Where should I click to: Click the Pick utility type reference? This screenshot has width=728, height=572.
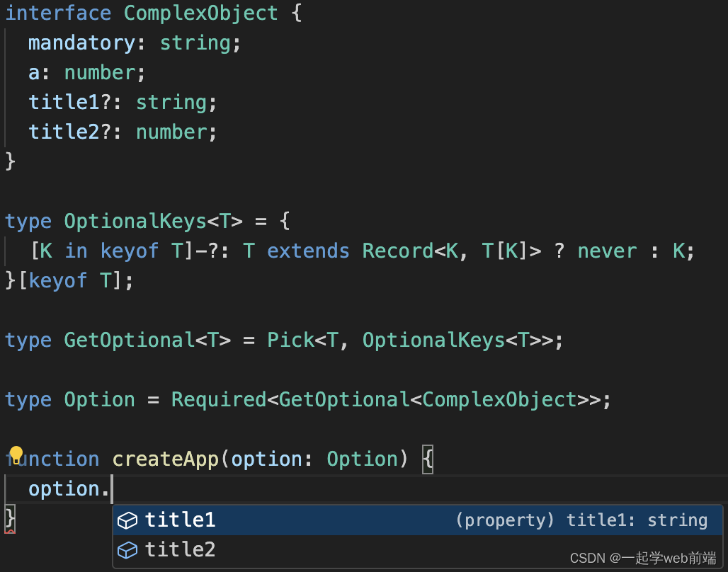click(290, 340)
